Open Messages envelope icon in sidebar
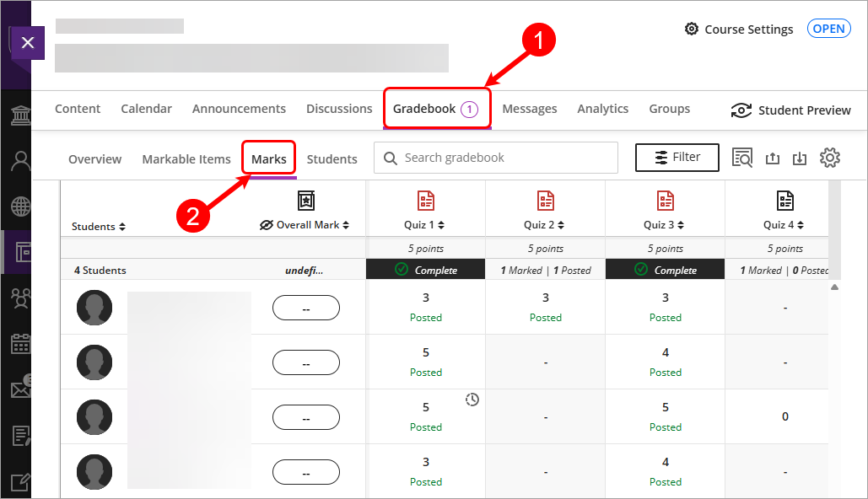This screenshot has height=499, width=868. pyautogui.click(x=20, y=389)
